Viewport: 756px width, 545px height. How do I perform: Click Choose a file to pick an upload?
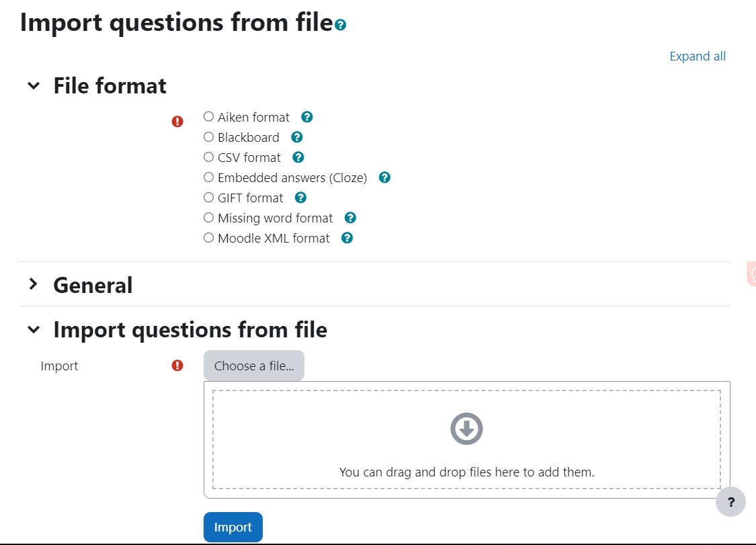coord(253,366)
